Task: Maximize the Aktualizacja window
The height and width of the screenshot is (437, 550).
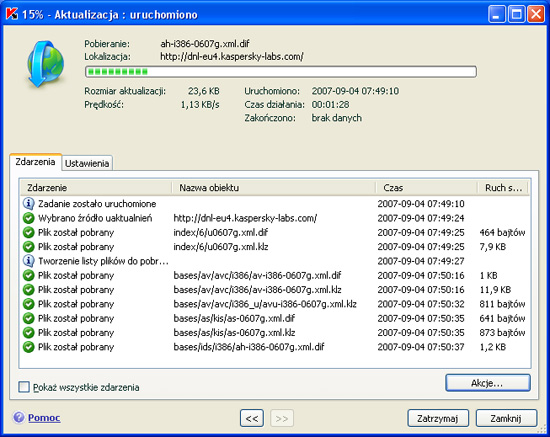Action: coord(516,14)
